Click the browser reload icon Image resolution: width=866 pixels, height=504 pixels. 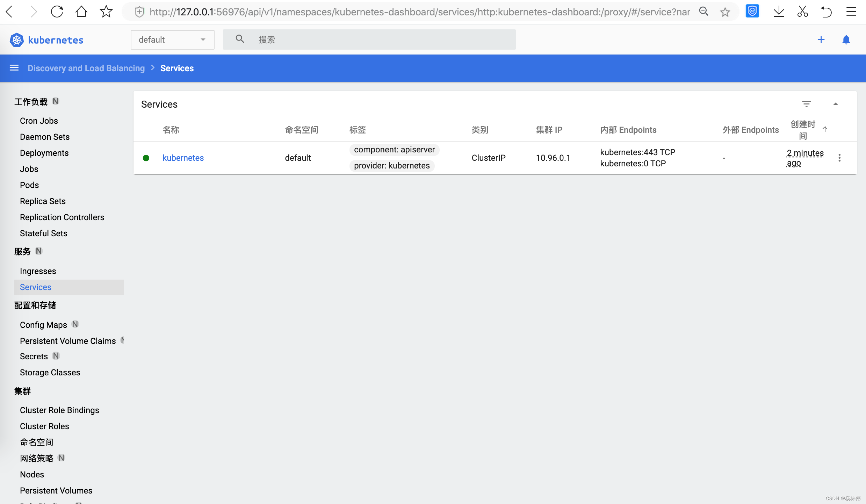pyautogui.click(x=57, y=12)
